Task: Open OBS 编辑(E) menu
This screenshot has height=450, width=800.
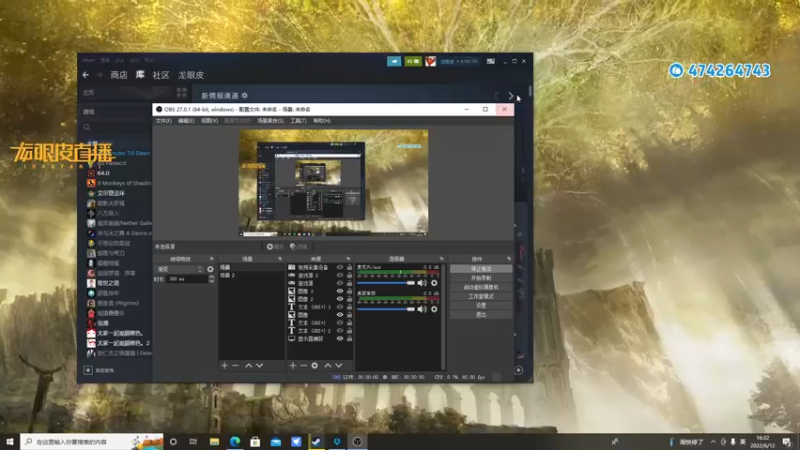Action: click(x=186, y=121)
